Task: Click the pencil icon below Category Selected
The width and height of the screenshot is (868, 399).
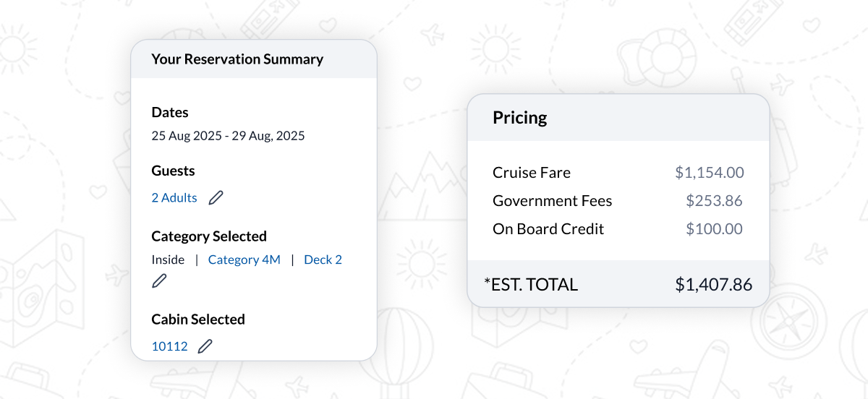Action: pos(159,281)
